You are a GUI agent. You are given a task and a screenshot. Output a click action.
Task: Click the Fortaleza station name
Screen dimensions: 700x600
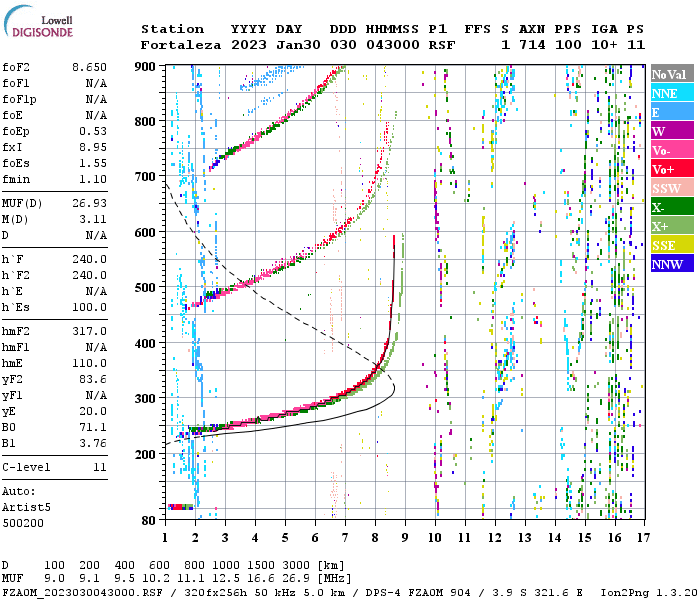181,45
